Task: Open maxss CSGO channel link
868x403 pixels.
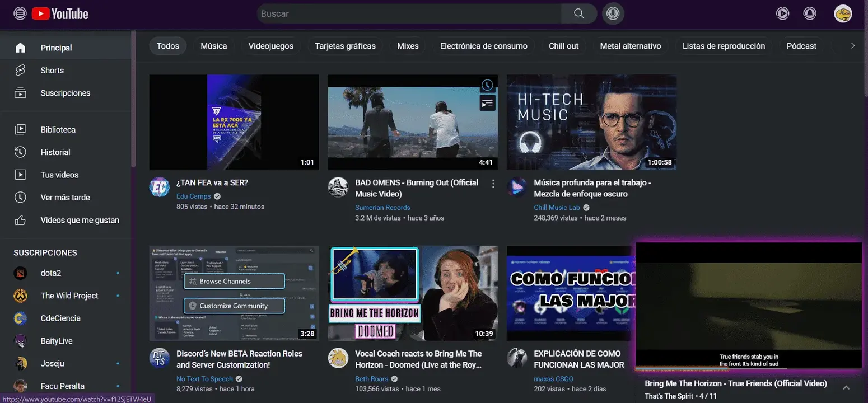Action: pyautogui.click(x=554, y=379)
